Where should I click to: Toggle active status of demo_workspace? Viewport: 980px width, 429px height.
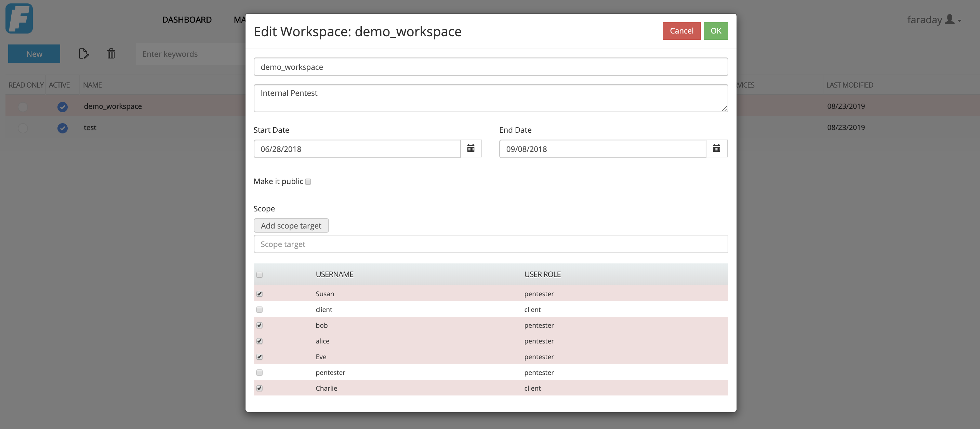[x=62, y=107]
